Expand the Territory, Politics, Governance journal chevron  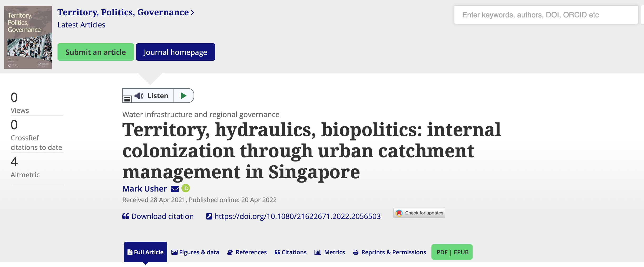point(193,13)
